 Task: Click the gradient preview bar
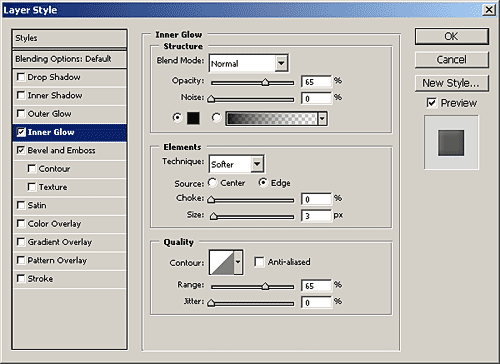pos(272,118)
